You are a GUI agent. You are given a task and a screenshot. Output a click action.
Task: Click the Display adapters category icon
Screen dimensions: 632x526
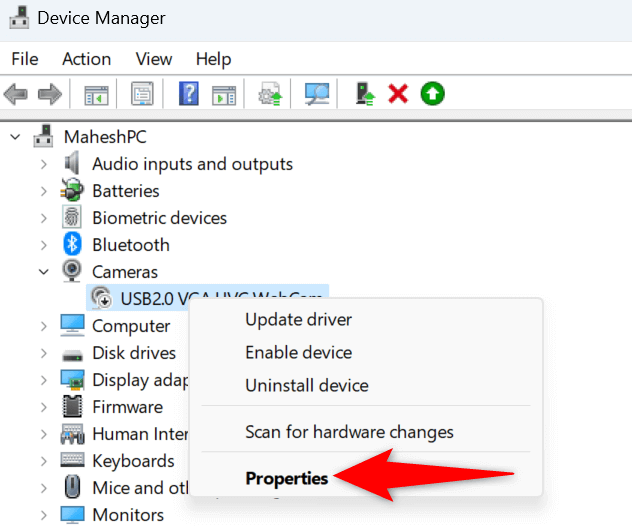click(72, 380)
